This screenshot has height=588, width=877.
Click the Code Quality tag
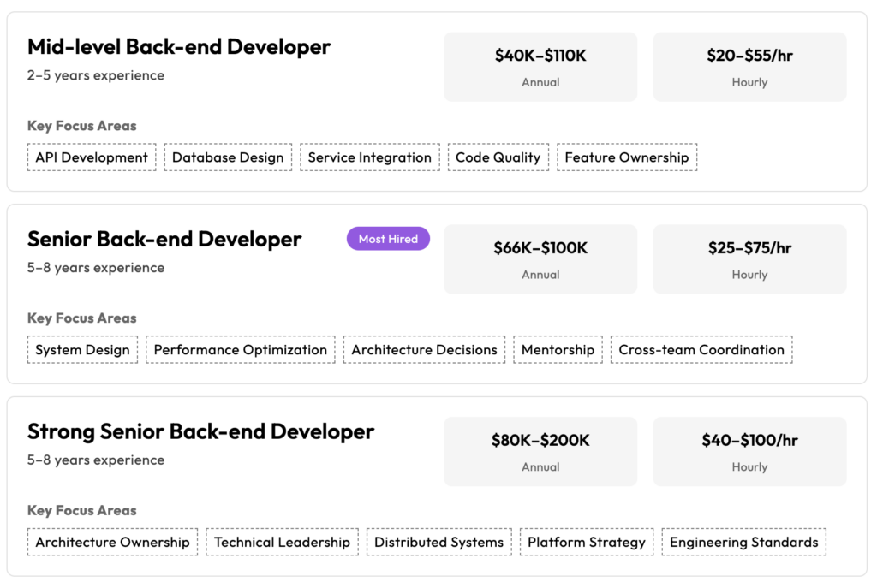498,157
